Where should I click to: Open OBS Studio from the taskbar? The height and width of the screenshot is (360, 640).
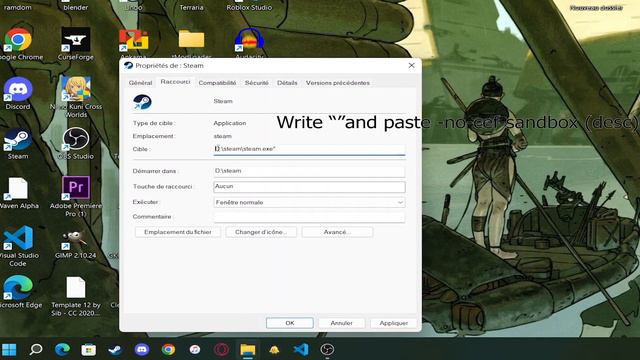click(327, 350)
